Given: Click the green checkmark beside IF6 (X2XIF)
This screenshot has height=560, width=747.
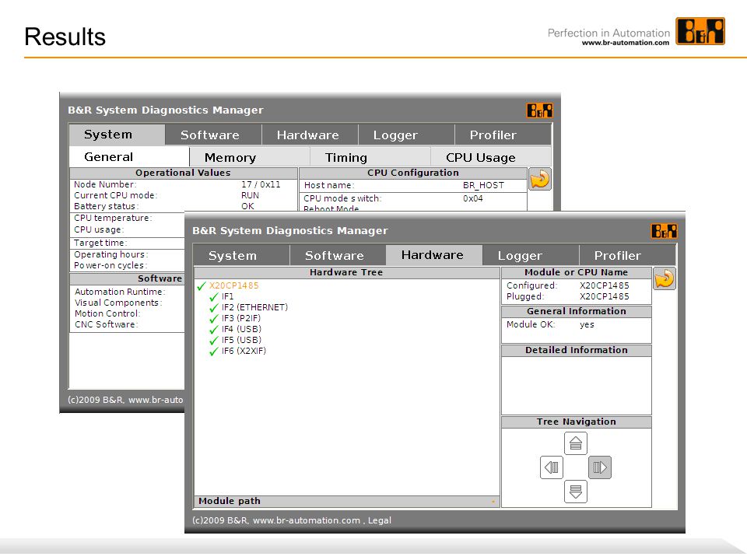Looking at the screenshot, I should tap(214, 352).
